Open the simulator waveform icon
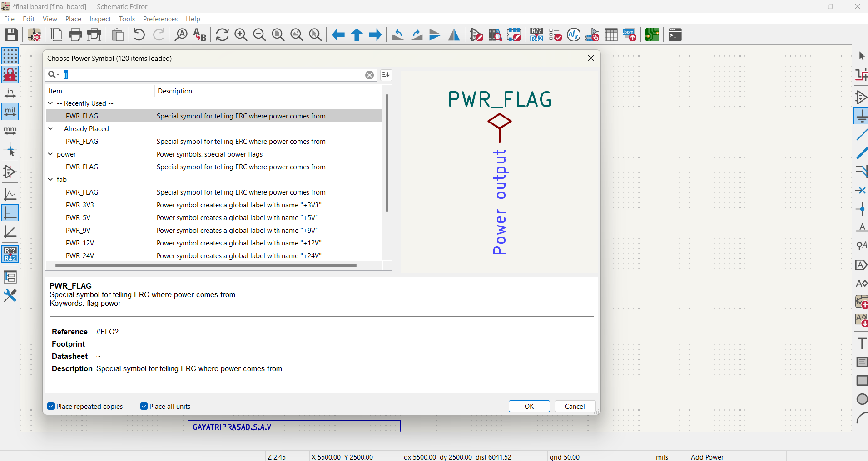Viewport: 868px width, 461px height. (x=574, y=34)
